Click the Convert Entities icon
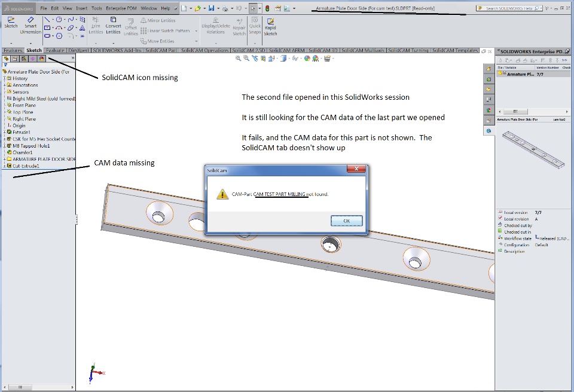 113,19
